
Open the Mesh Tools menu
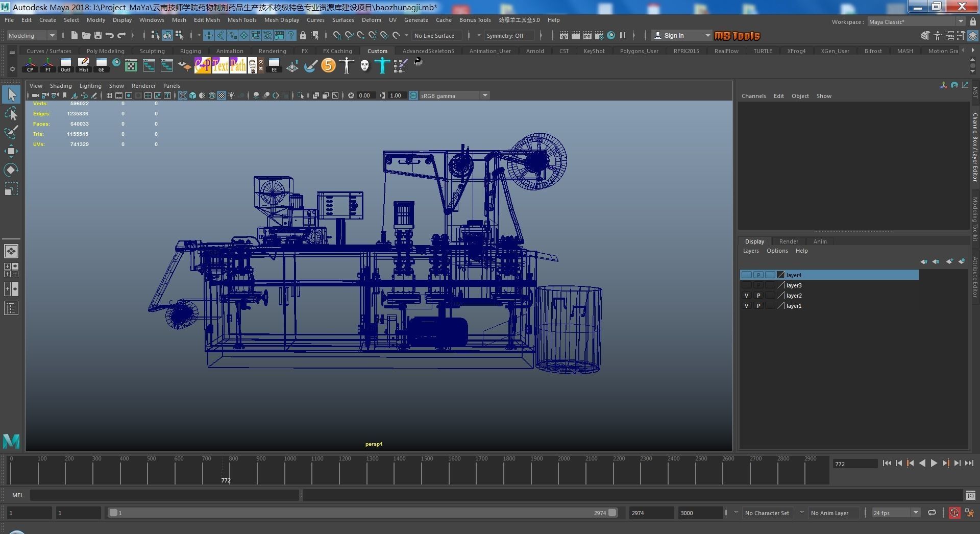click(241, 20)
